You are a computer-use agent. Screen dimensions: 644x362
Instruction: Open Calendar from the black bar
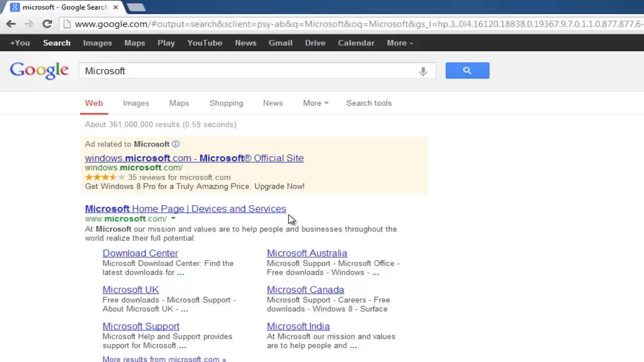pos(356,43)
